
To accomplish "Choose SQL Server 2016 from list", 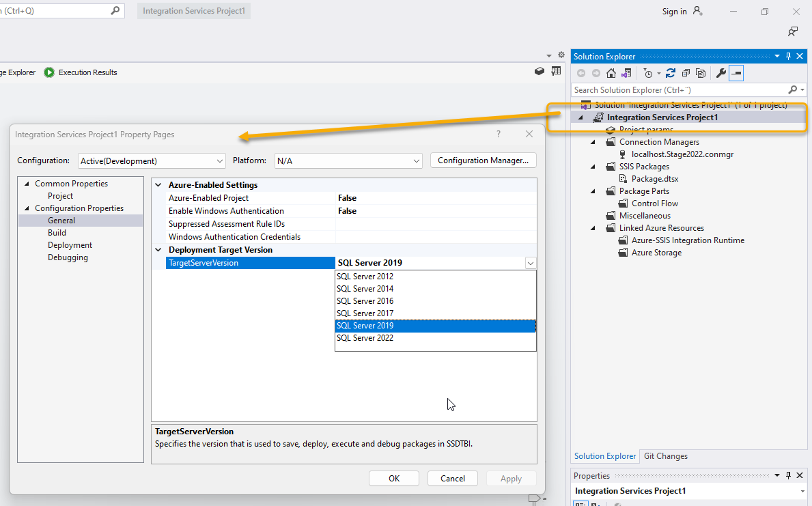I will click(436, 301).
